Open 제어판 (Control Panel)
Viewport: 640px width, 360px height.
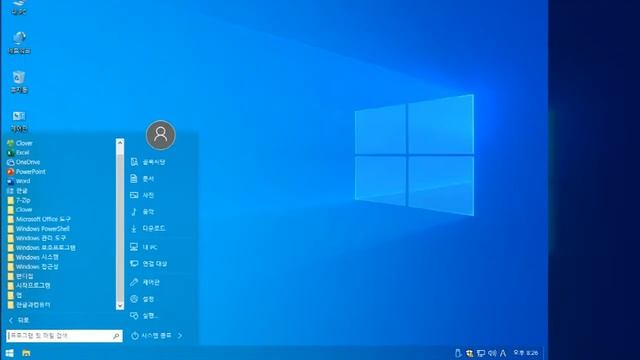click(144, 282)
